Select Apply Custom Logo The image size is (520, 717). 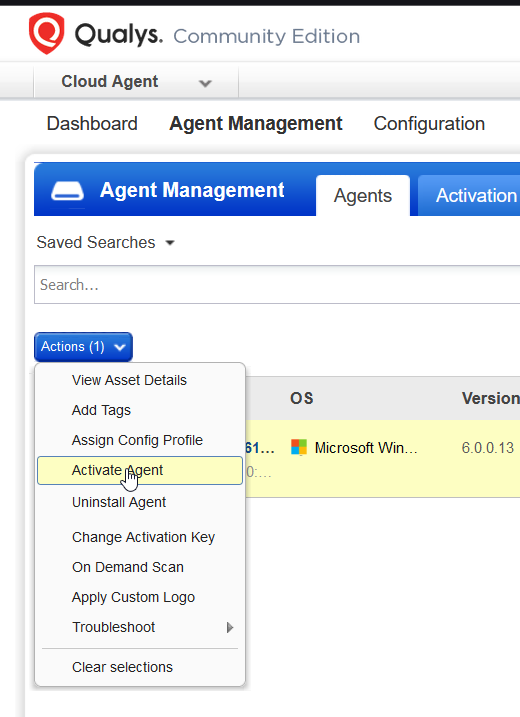(x=133, y=597)
